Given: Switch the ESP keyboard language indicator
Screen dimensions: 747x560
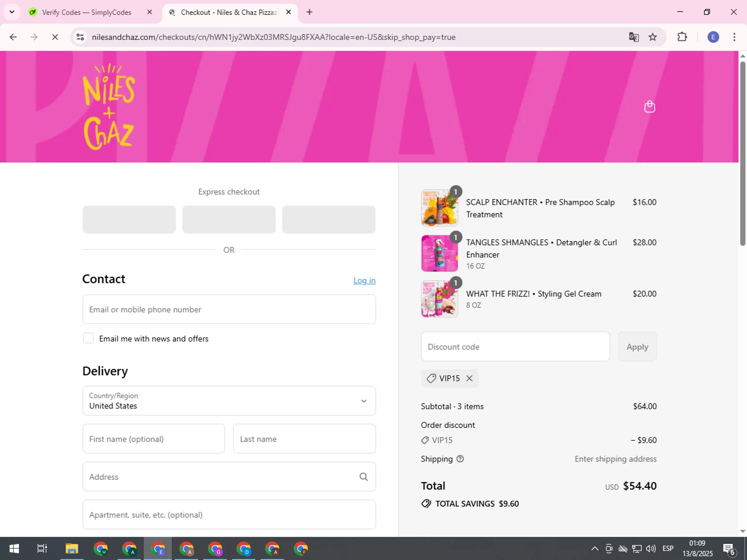Looking at the screenshot, I should click(x=668, y=549).
